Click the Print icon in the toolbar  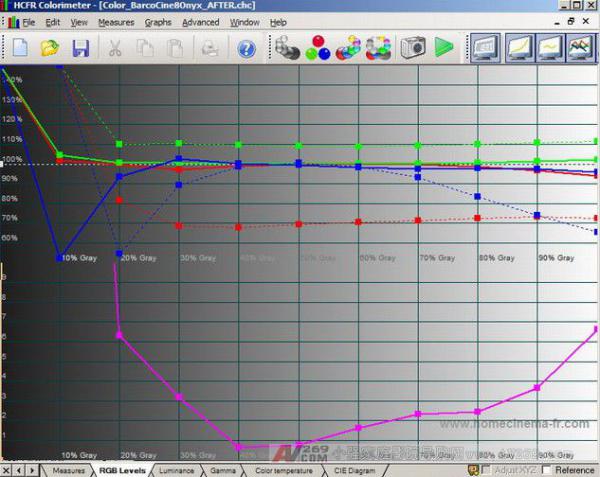(x=209, y=47)
